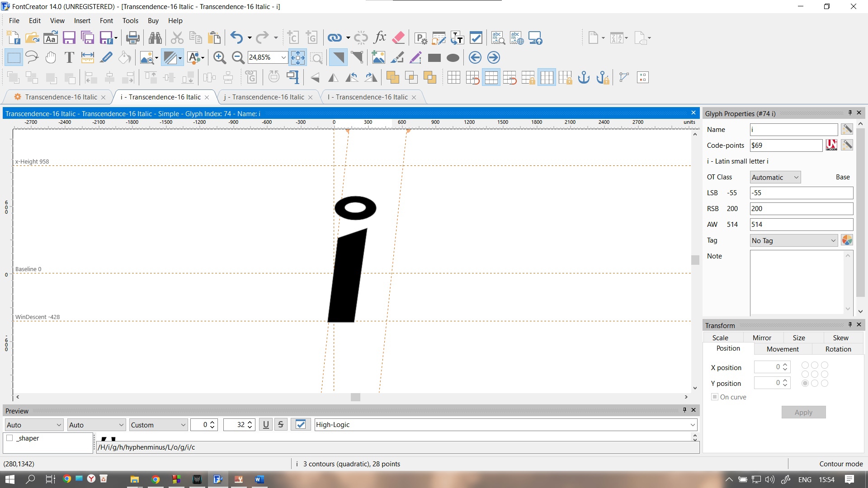Click the Zoom in magnifier icon
This screenshot has width=868, height=488.
(220, 57)
